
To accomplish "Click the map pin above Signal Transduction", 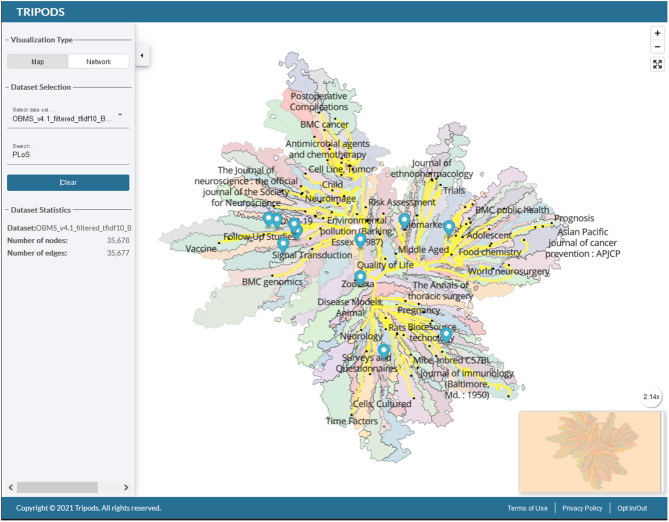I will pos(284,243).
